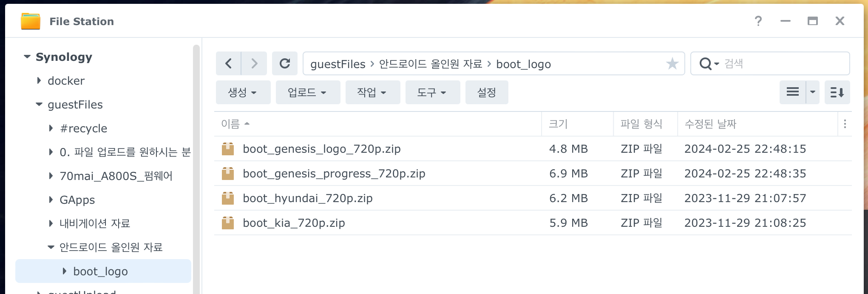
Task: Go forward to the next folder
Action: [x=254, y=64]
